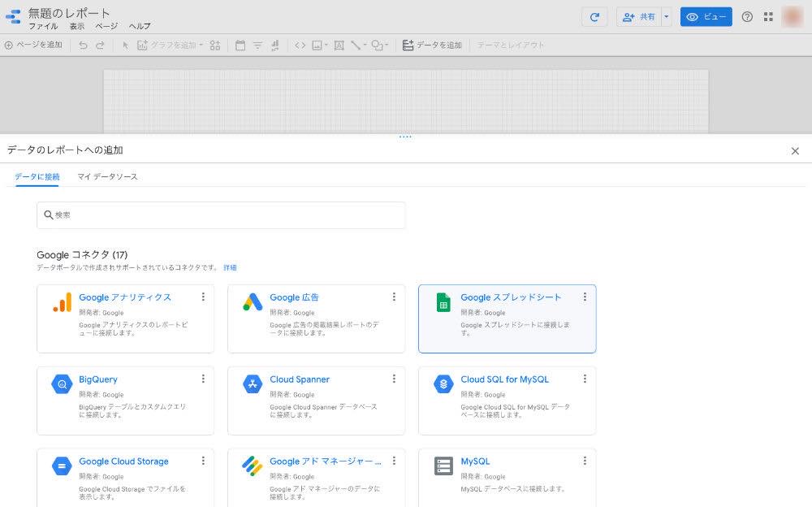This screenshot has height=507, width=812.
Task: Expand the image insert dropdown
Action: click(x=326, y=45)
